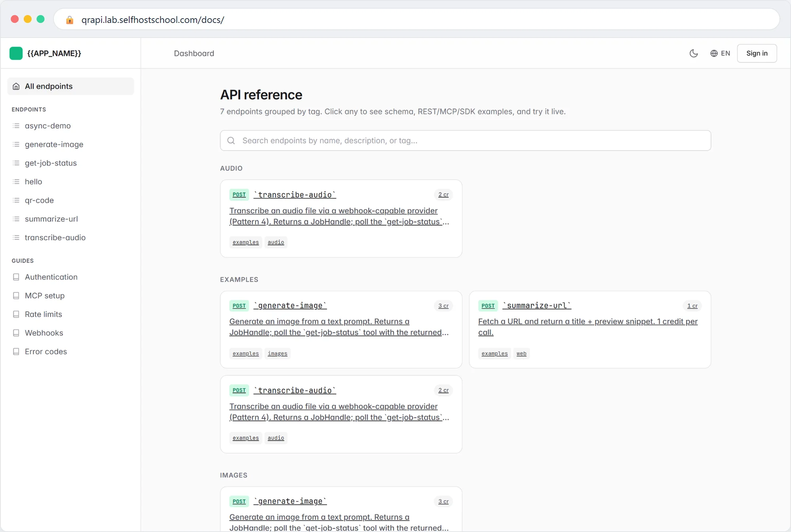Open hello endpoint in sidebar
Screen dimensions: 791x532
click(33, 181)
